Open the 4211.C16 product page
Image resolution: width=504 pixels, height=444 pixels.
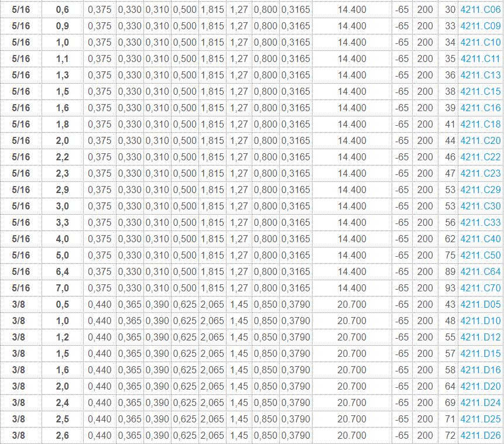click(x=480, y=108)
